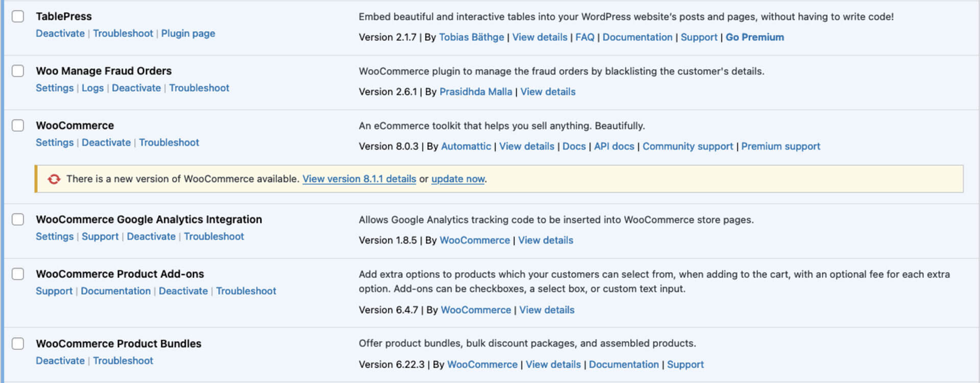View details for Product Bundles

553,365
